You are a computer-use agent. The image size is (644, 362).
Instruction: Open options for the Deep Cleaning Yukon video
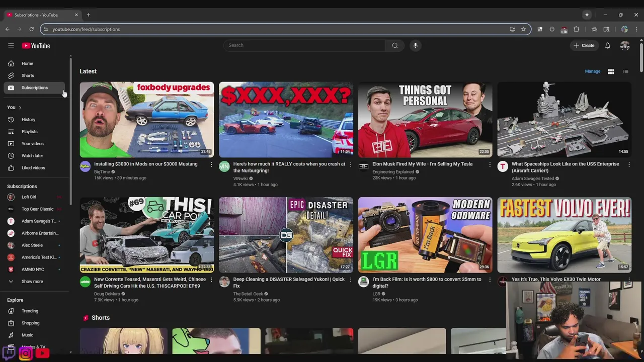click(351, 280)
